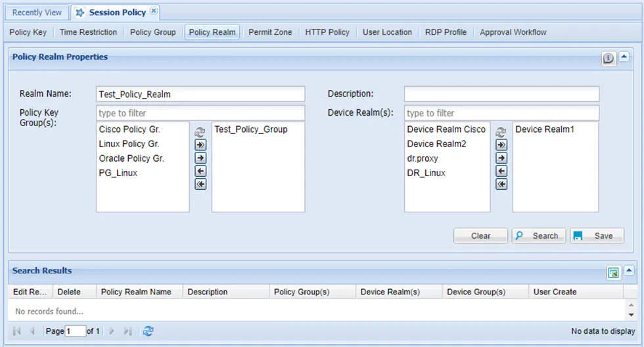Screen dimensions: 644x347
Task: Sort by Device Realm(s) column
Action: (x=399, y=292)
